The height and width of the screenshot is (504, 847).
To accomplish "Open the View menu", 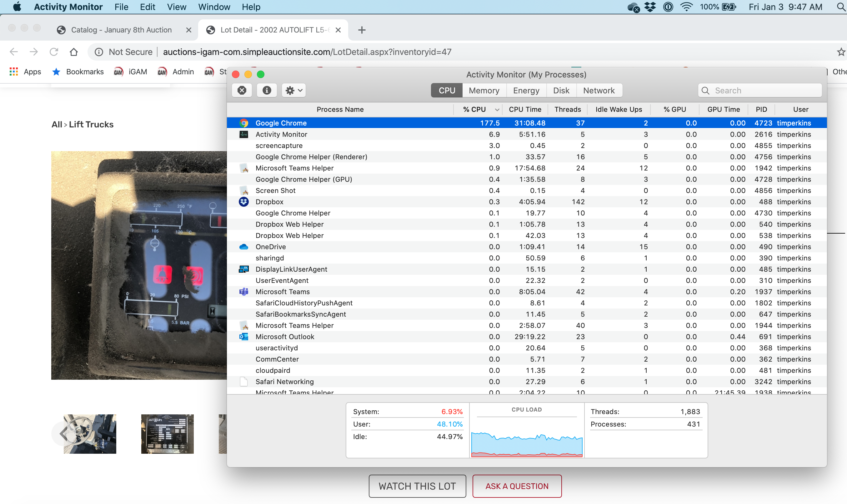I will [176, 7].
